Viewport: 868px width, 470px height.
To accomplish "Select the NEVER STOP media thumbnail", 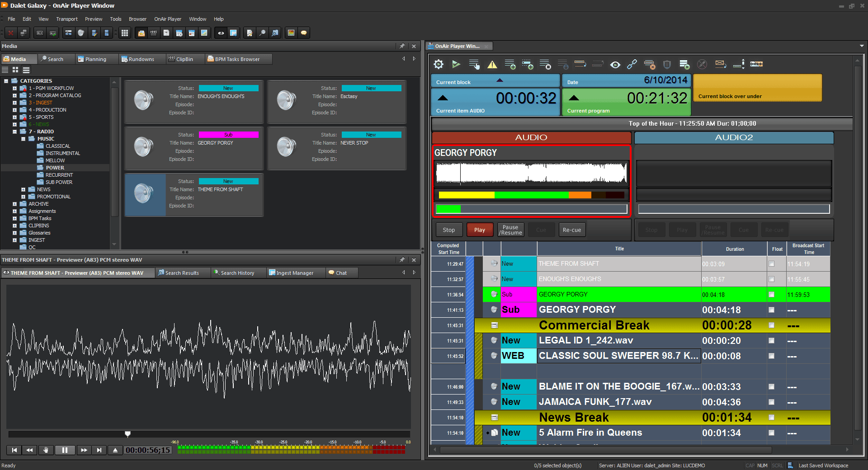I will pos(287,148).
